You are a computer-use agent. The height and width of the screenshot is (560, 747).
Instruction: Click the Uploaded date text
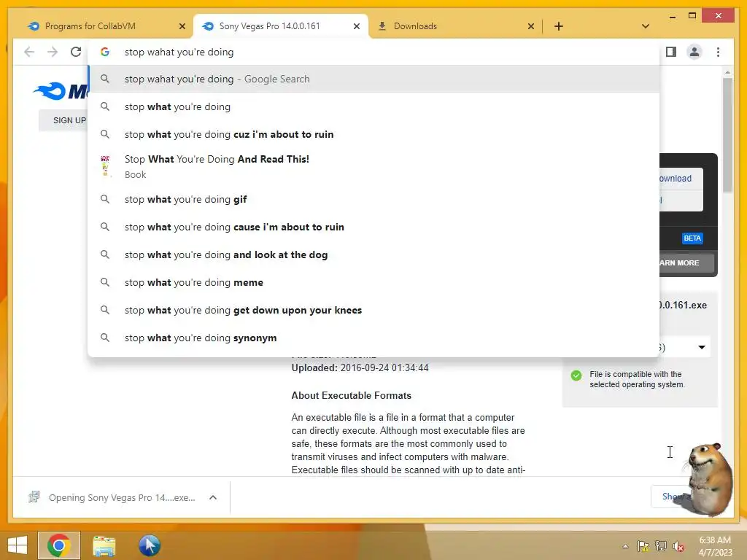360,368
